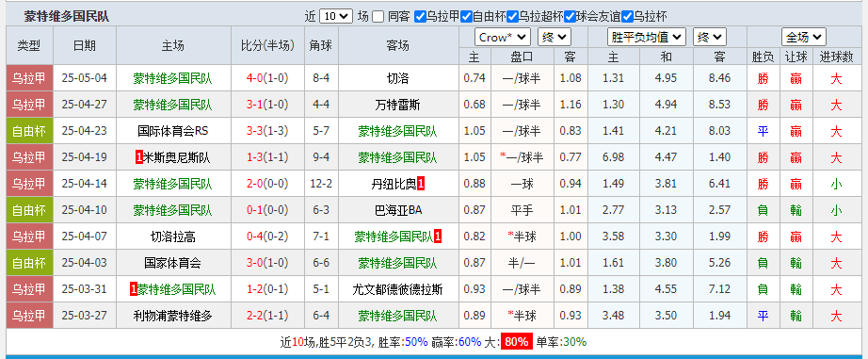The height and width of the screenshot is (359, 868).
Task: Open away team 万特雷斯 link
Action: click(398, 105)
